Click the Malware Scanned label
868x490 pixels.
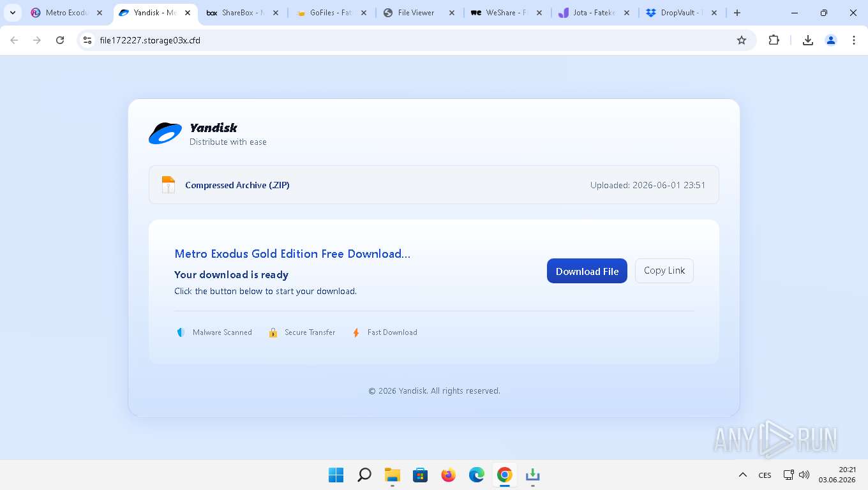[x=222, y=332]
